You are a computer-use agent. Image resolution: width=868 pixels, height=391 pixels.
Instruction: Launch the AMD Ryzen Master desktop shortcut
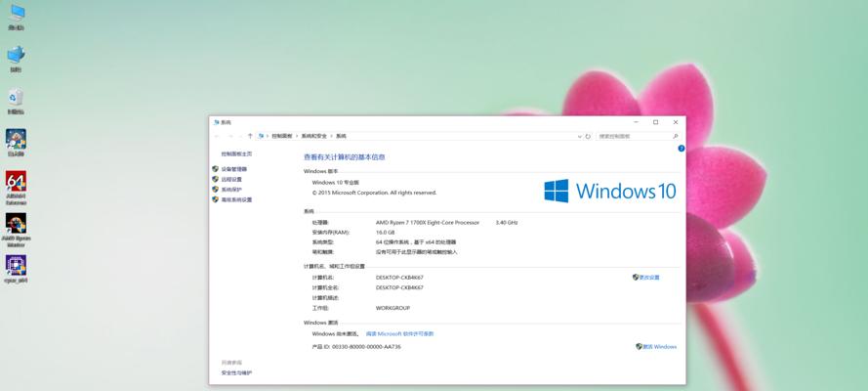coord(16,230)
